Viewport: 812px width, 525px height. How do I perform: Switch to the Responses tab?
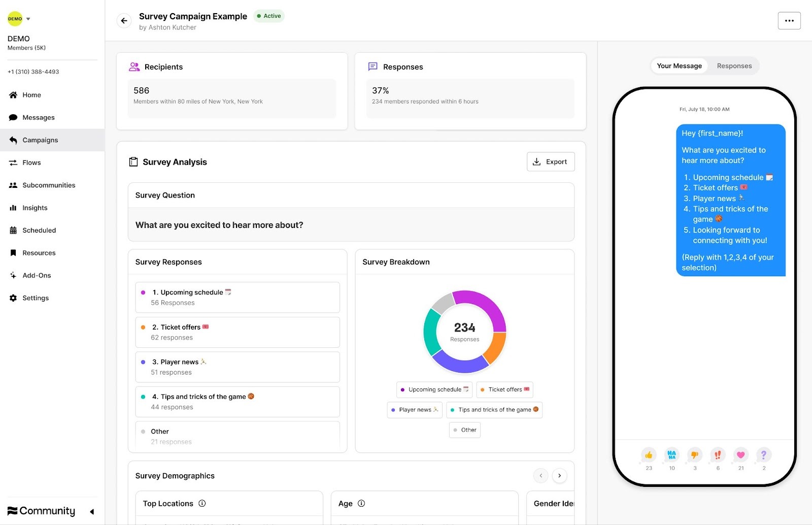734,66
